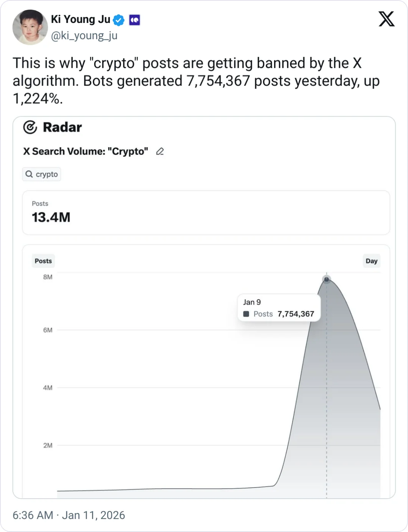Click the "X Search Volume: Crypto" title
The width and height of the screenshot is (408, 532).
(86, 152)
